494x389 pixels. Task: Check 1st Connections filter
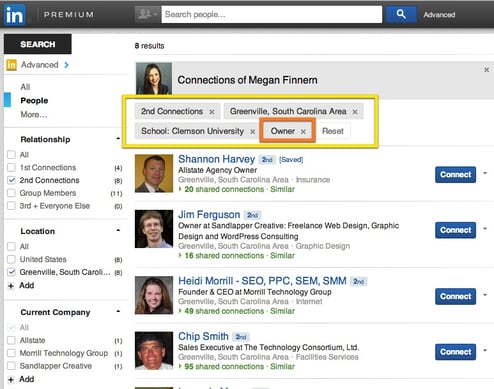coord(11,167)
